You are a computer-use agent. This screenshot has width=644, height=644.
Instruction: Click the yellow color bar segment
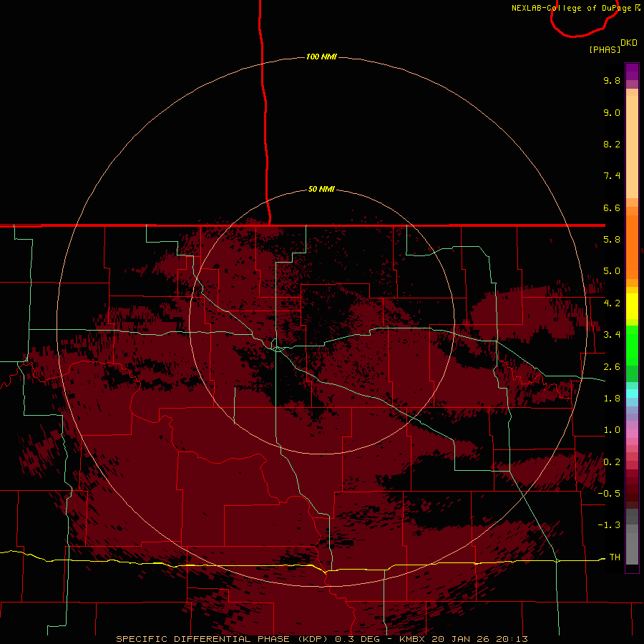(x=632, y=306)
